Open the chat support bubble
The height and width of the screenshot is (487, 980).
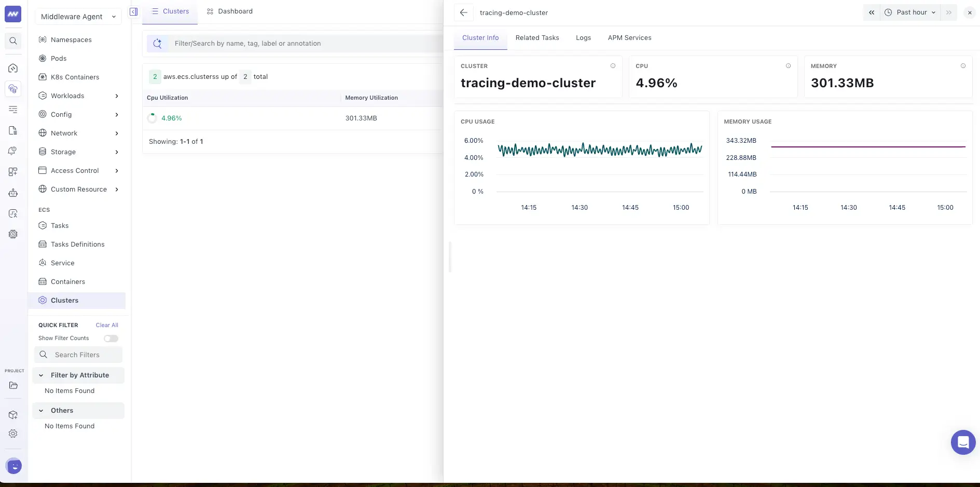963,442
